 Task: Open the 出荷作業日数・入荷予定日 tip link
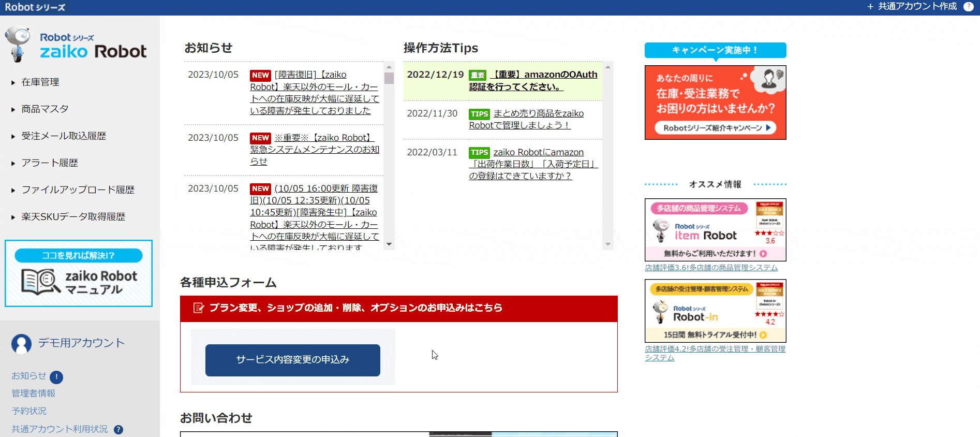(533, 164)
